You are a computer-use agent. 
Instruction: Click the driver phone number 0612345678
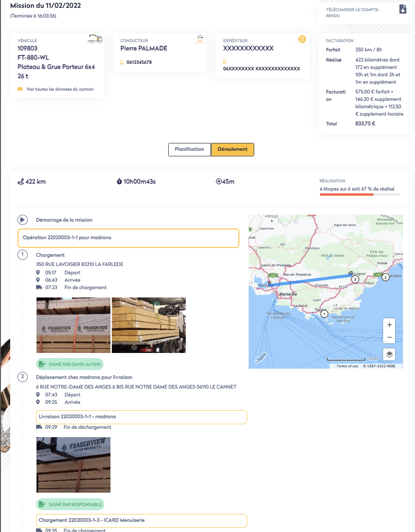139,62
